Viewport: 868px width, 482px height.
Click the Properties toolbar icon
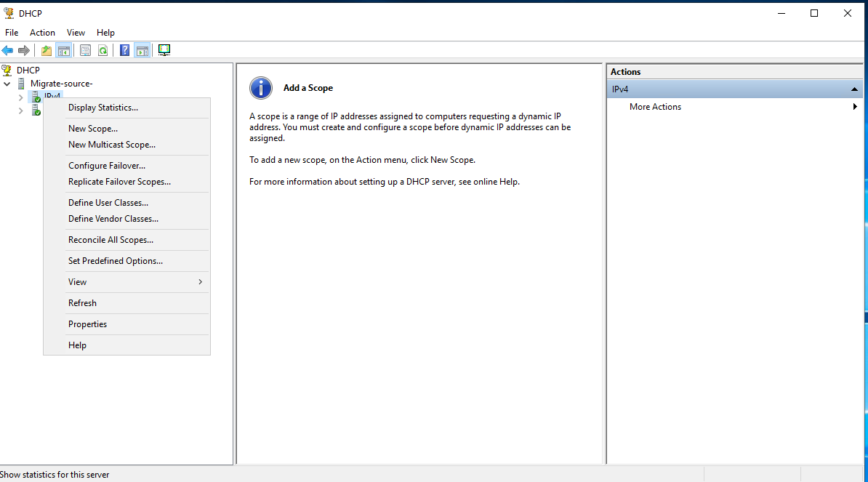pos(85,49)
